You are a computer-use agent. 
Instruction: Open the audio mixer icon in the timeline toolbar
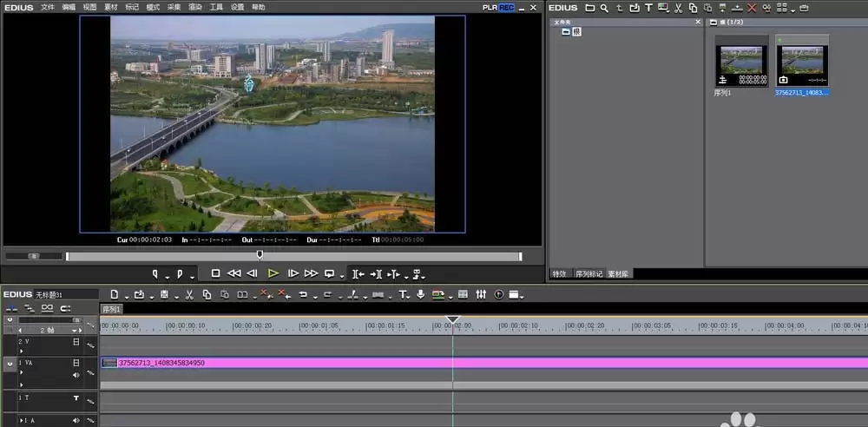[x=481, y=294]
